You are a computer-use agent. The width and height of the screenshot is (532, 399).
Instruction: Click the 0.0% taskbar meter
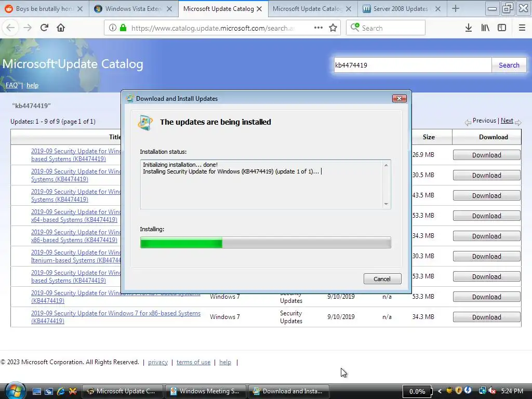pos(417,392)
